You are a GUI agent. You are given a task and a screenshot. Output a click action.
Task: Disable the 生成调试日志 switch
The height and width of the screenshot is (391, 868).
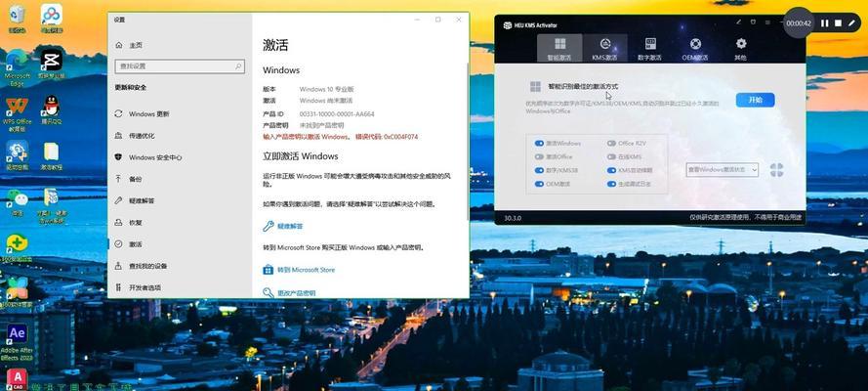coord(611,184)
